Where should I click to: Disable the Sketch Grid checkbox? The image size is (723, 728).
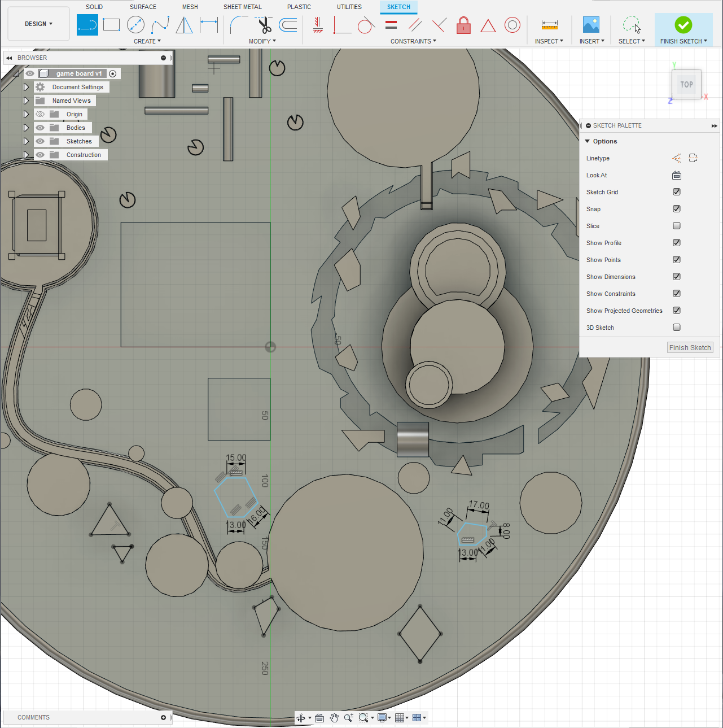click(x=676, y=192)
